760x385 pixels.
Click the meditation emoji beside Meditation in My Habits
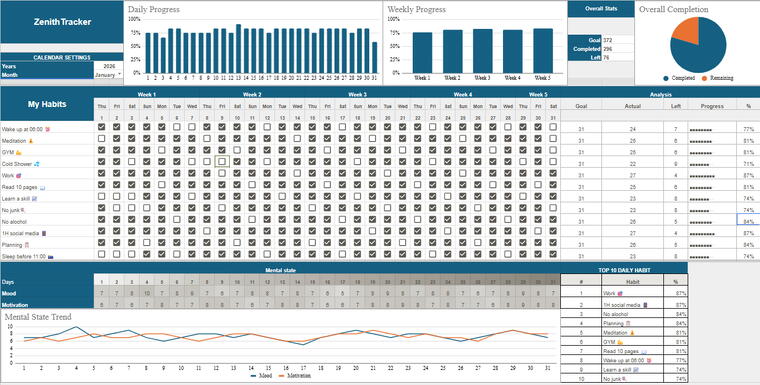(30, 141)
